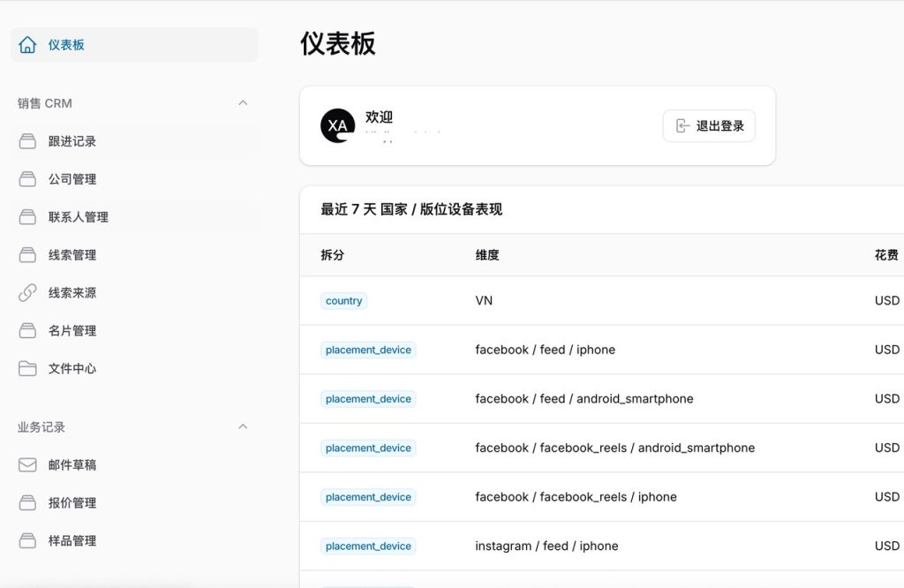Click placement_device badge for facebook_reels / iphone row
Viewport: 904px width, 588px height.
(368, 497)
